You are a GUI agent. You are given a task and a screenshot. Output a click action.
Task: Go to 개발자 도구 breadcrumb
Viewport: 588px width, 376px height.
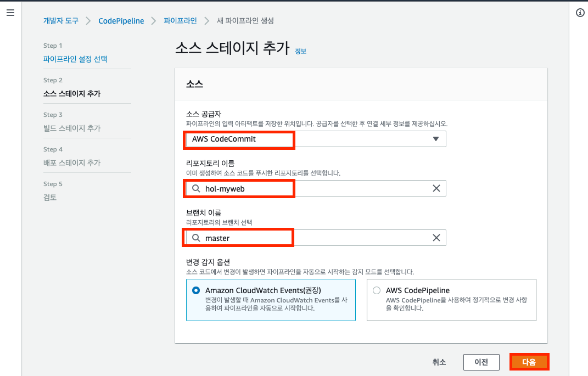click(x=61, y=21)
